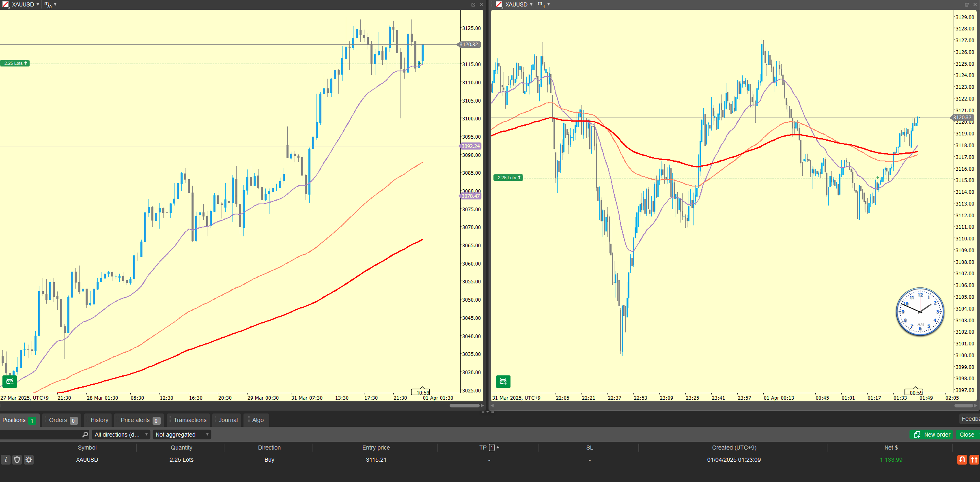Open position settings gear icon
The image size is (980, 482).
(x=29, y=460)
